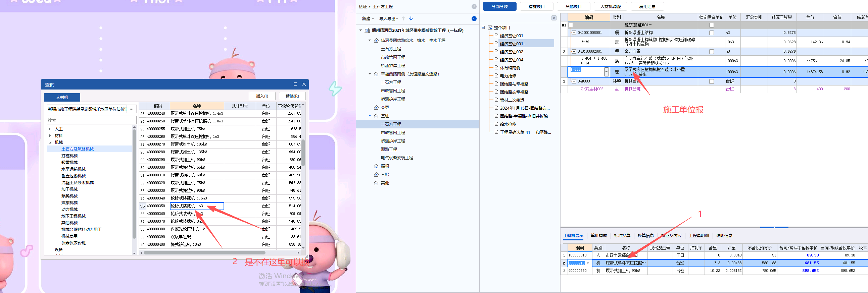Toggle lock price checkbox in 经济签证001- header row

[711, 25]
